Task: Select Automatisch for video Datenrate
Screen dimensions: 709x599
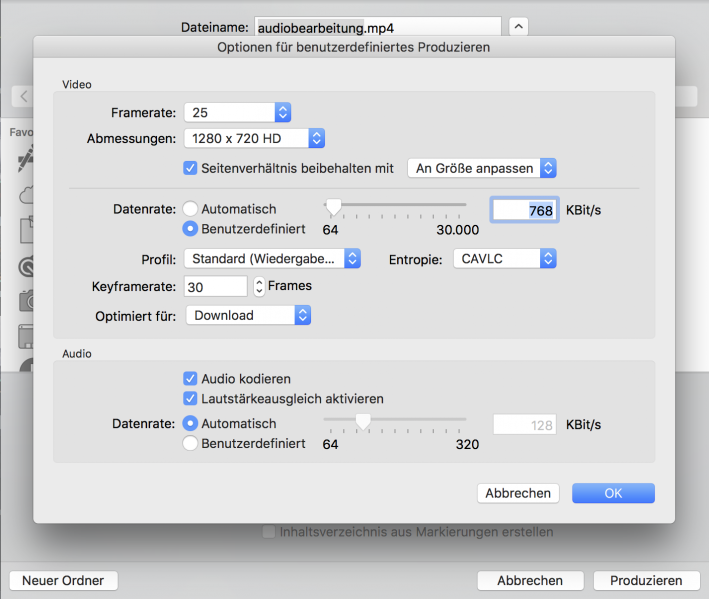Action: pyautogui.click(x=190, y=209)
